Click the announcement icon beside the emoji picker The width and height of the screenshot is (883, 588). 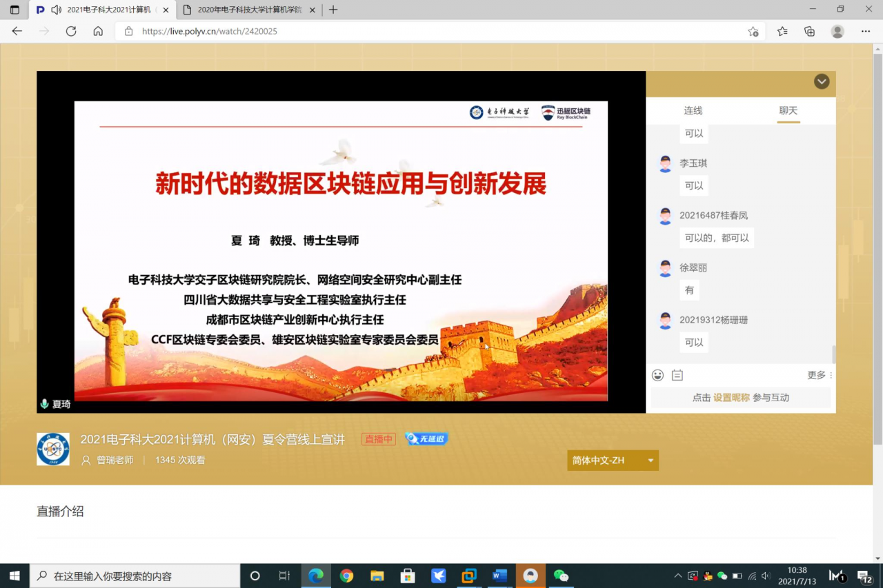677,375
